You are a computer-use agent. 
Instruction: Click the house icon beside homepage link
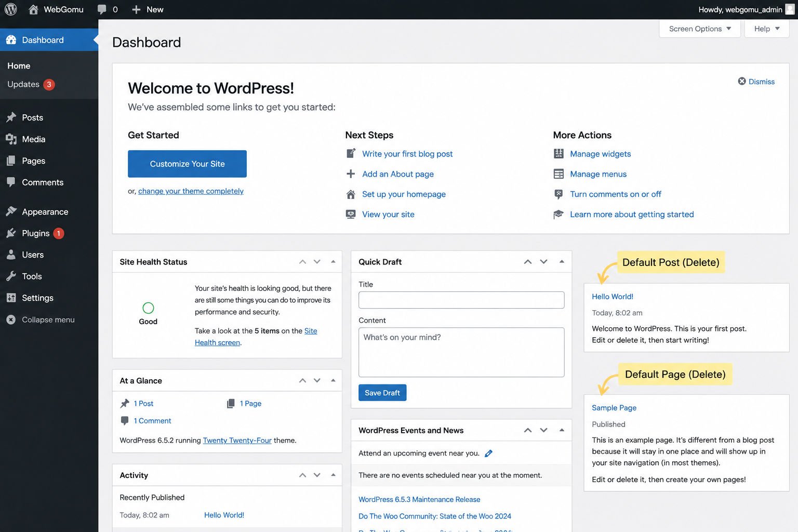point(351,194)
